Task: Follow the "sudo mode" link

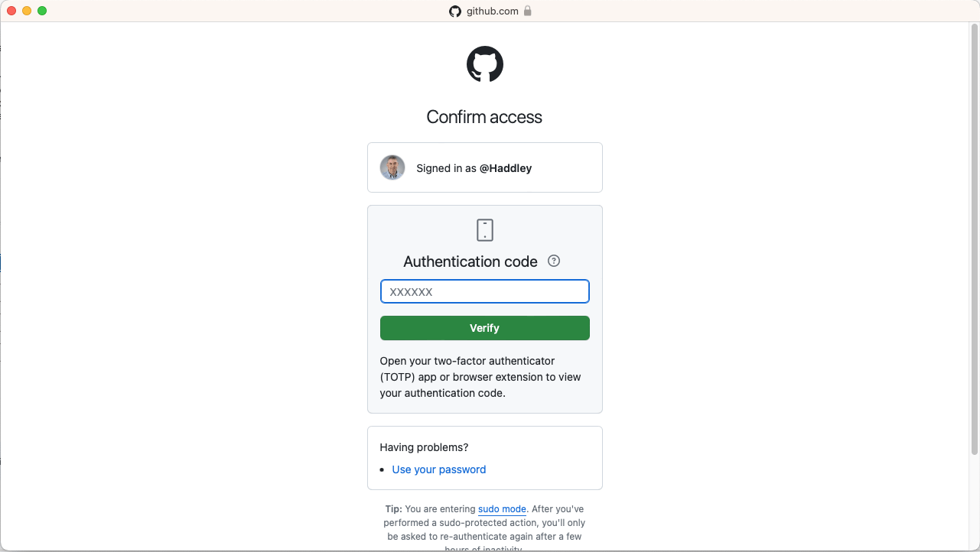Action: click(502, 508)
